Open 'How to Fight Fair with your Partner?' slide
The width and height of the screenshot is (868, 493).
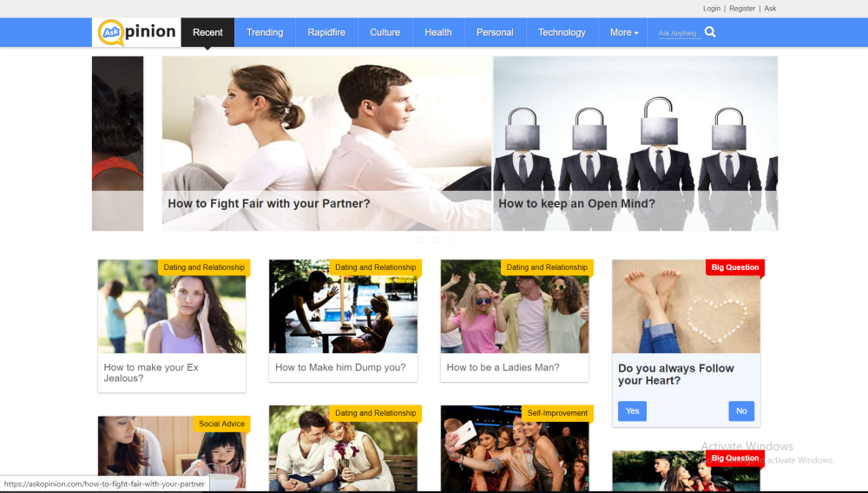(x=326, y=143)
